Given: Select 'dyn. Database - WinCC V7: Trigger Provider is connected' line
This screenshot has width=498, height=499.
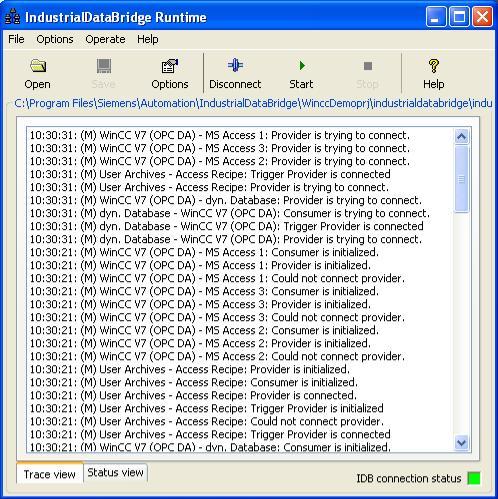Looking at the screenshot, I should click(x=227, y=226).
